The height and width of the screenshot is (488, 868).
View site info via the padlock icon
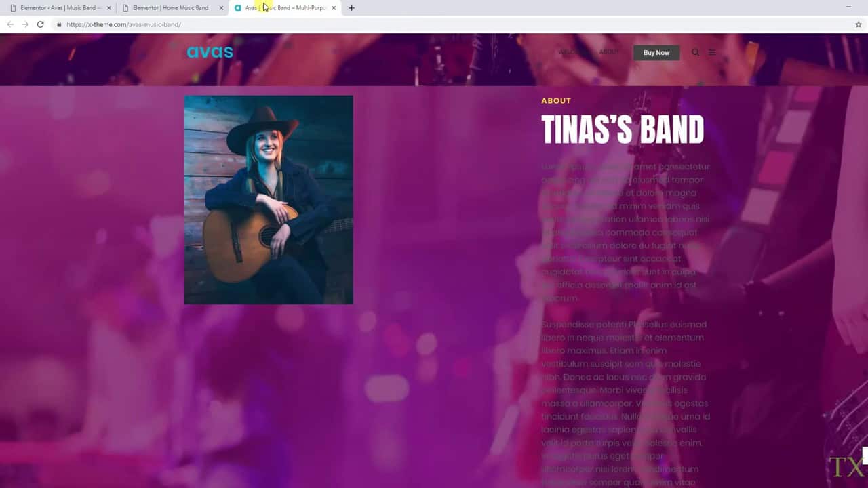60,24
